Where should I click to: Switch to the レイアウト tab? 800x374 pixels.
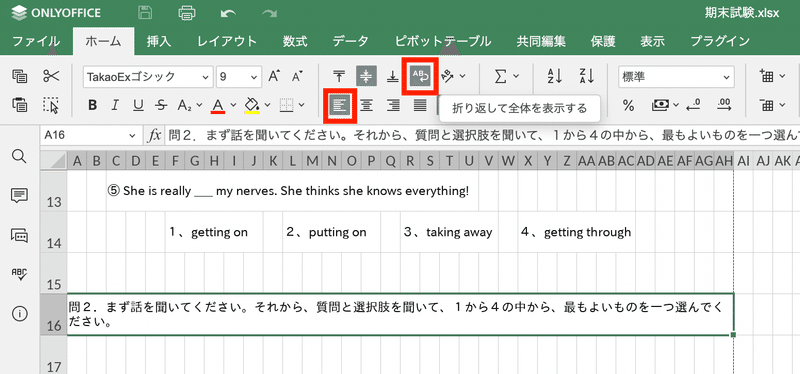tap(227, 41)
